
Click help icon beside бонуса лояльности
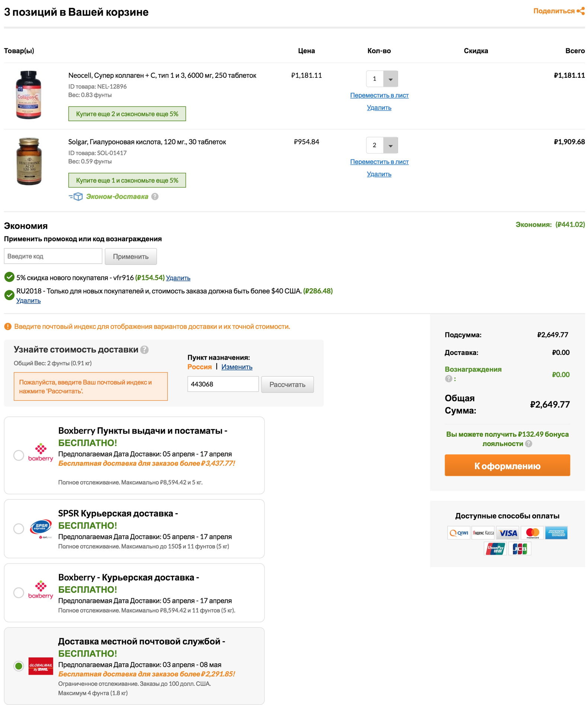click(x=528, y=444)
